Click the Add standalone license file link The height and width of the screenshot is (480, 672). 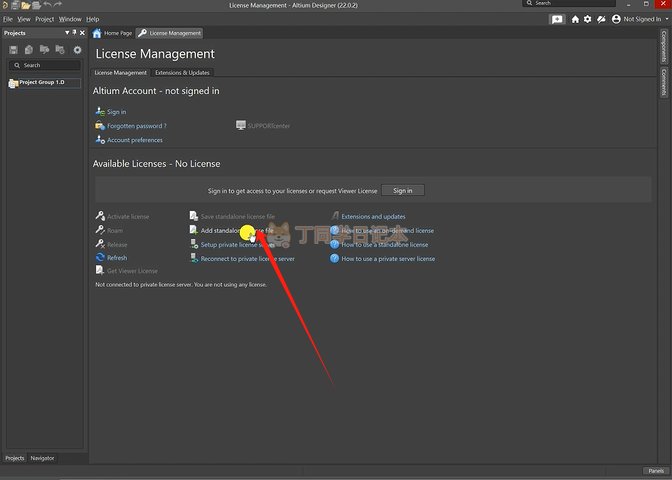pyautogui.click(x=237, y=230)
